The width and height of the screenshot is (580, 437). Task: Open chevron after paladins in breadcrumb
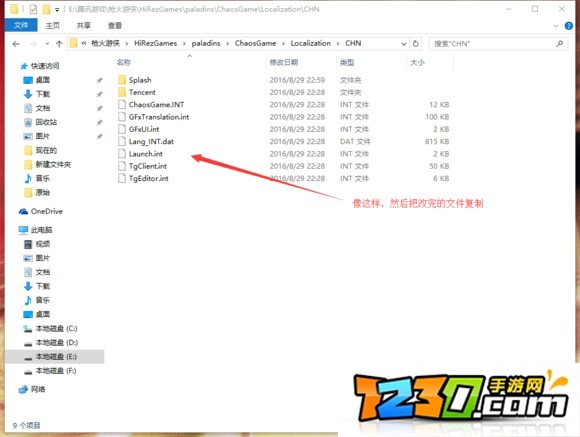click(x=228, y=44)
